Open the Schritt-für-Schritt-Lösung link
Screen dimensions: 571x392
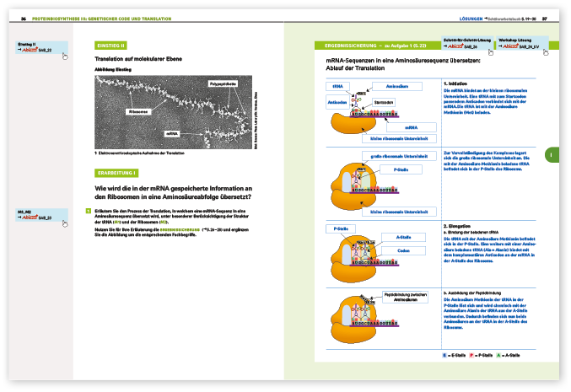[x=461, y=46]
